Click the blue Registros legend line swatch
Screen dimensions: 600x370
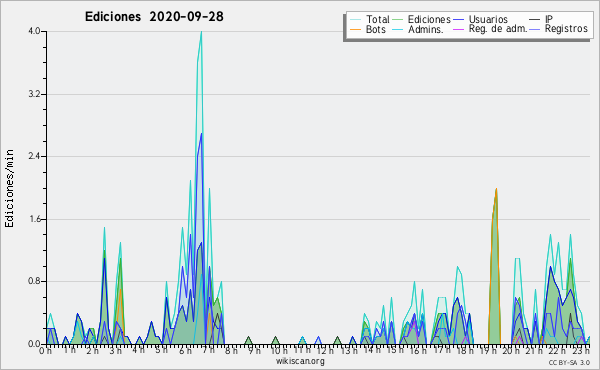click(535, 29)
